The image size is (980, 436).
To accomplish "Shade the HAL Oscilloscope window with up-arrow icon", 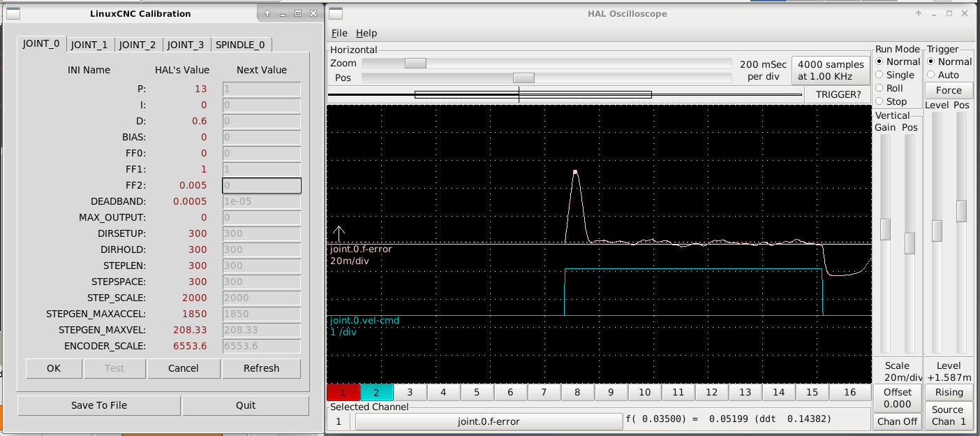I will (x=919, y=13).
